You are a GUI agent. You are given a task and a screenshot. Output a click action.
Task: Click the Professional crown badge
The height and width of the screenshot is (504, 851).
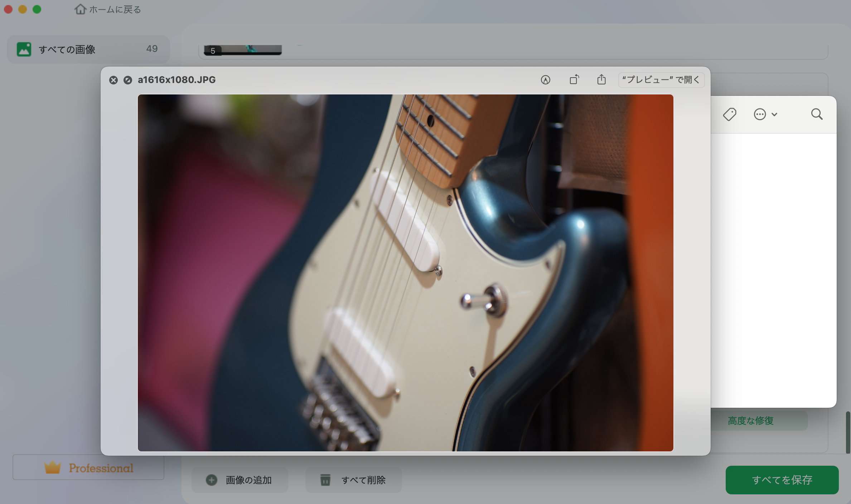click(x=88, y=468)
